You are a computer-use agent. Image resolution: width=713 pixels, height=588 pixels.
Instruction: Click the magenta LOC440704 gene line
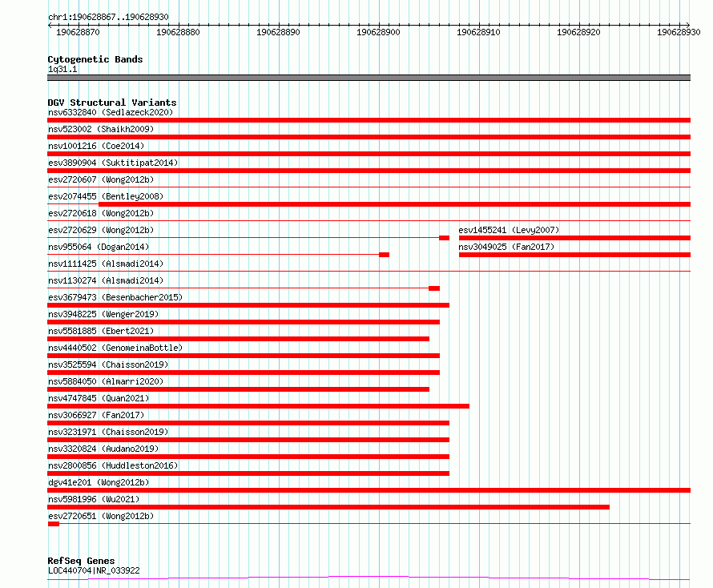coord(369,578)
